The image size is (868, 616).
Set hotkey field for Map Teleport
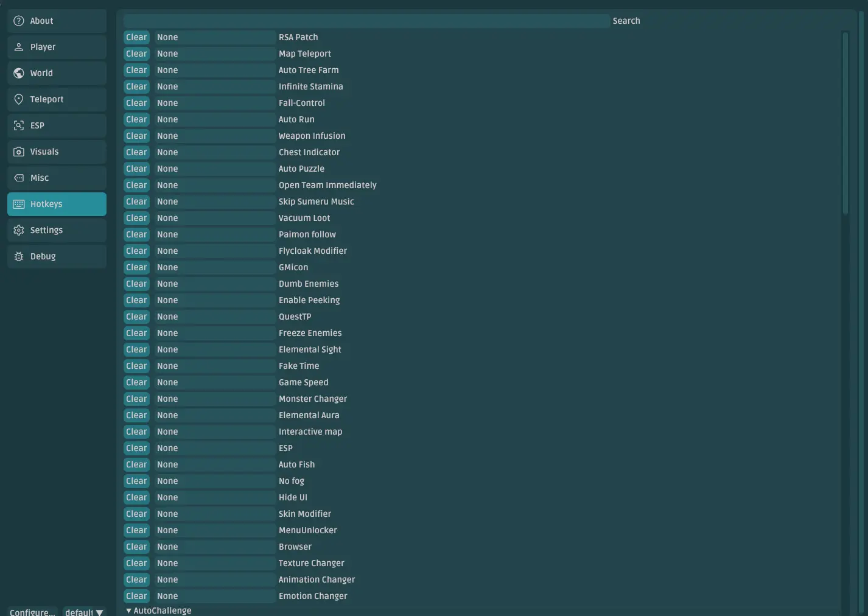214,54
